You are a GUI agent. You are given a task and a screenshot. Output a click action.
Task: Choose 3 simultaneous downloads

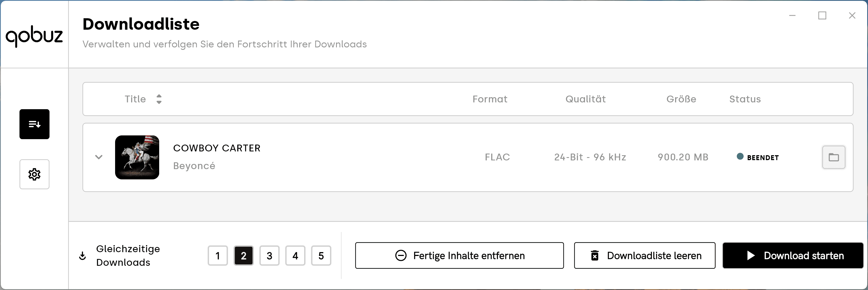(x=270, y=256)
